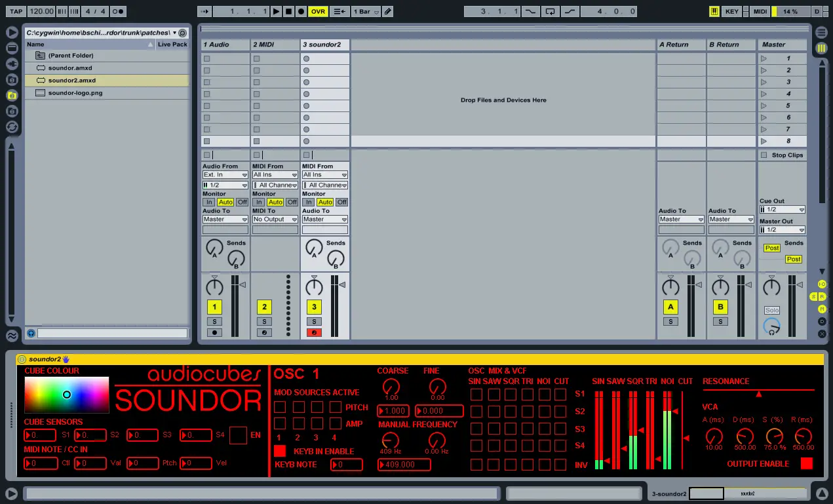Enable MIDI map mode
Screen dimensions: 833x504
(x=760, y=11)
